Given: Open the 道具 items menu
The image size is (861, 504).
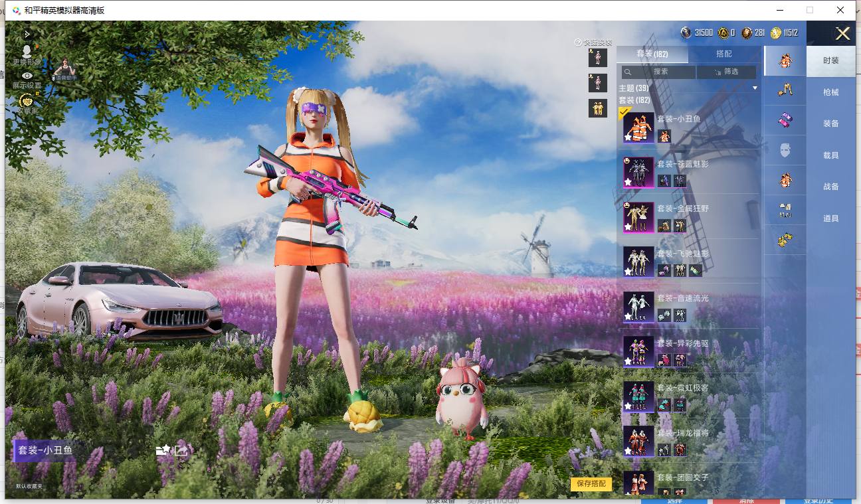Looking at the screenshot, I should [831, 218].
